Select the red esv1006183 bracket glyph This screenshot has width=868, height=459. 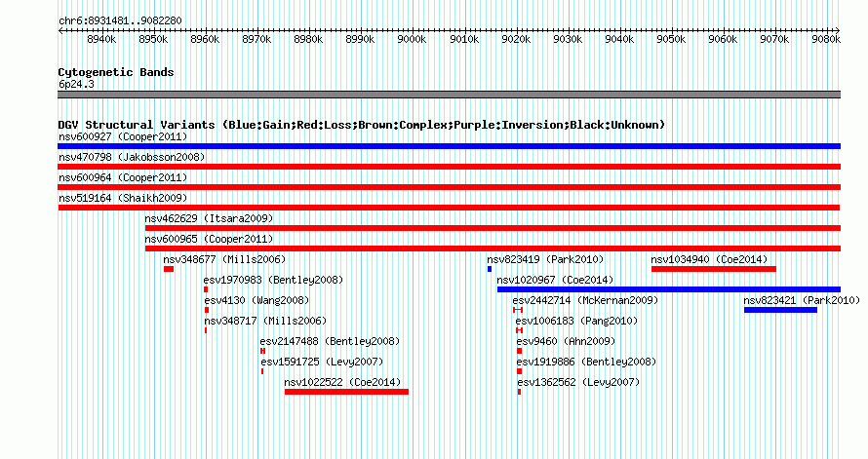pyautogui.click(x=519, y=330)
